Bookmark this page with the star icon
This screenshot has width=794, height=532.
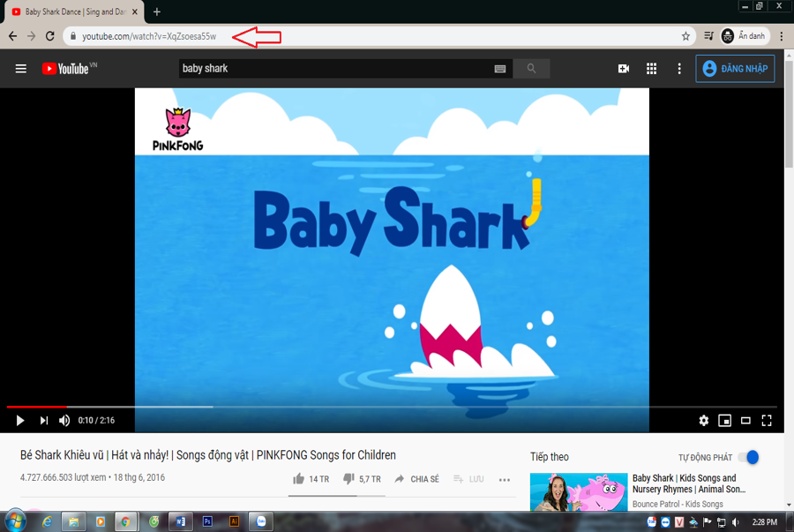tap(685, 36)
